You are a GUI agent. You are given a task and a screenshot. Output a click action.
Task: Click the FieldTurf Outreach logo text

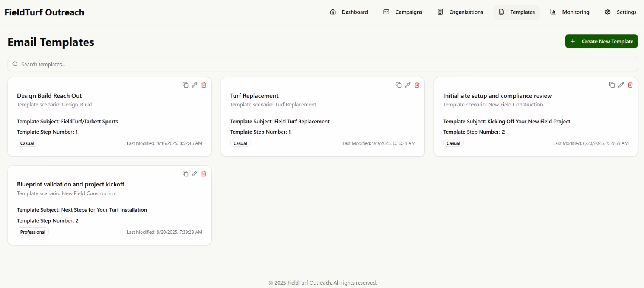coord(44,12)
